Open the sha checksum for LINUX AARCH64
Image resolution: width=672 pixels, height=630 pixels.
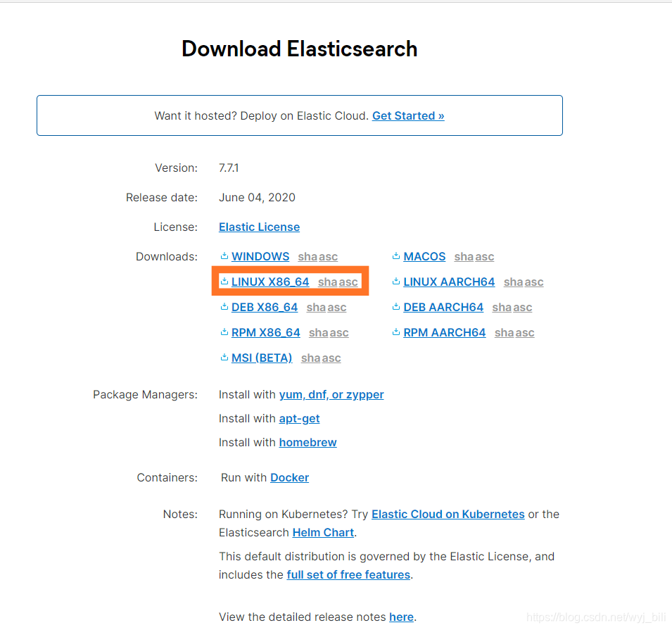[514, 282]
